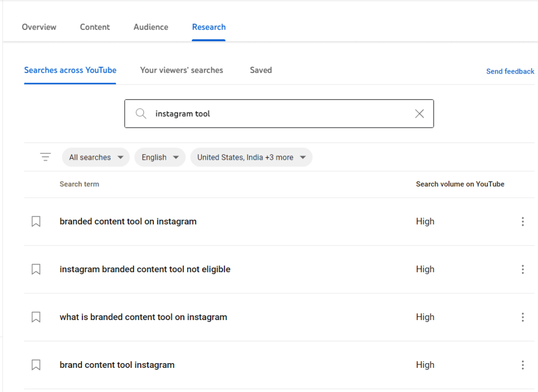Open more options for 'branded content tool on instagram'
The width and height of the screenshot is (538, 392).
pos(522,222)
